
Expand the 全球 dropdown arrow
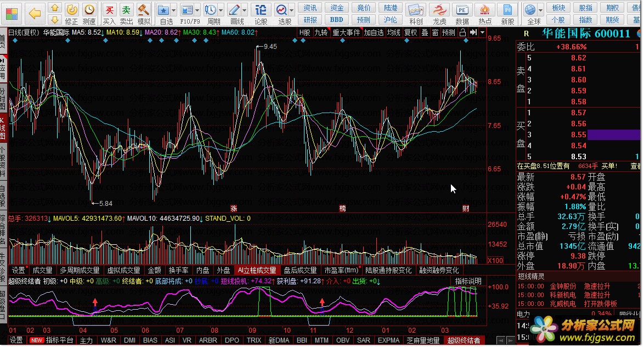(540, 10)
